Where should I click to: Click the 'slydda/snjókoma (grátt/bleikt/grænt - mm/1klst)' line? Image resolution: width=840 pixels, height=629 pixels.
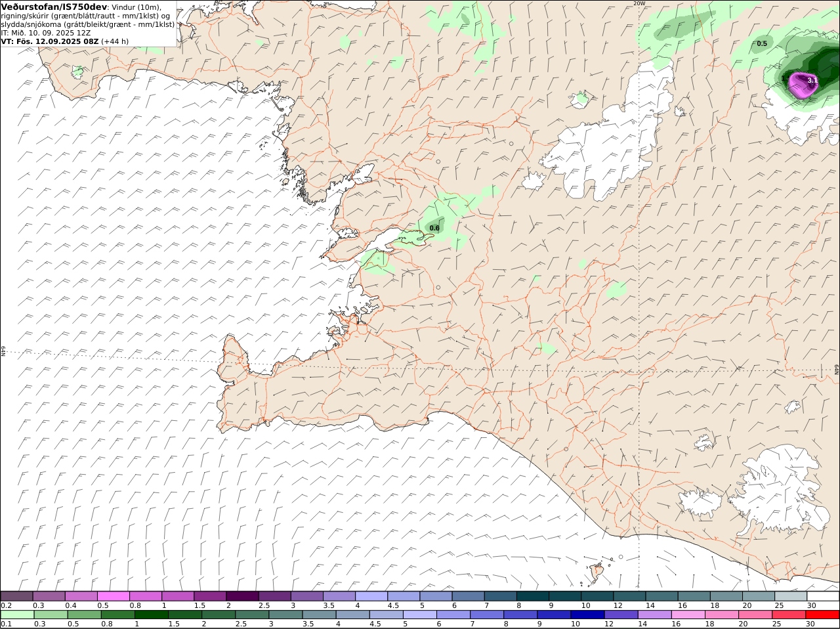(88, 24)
